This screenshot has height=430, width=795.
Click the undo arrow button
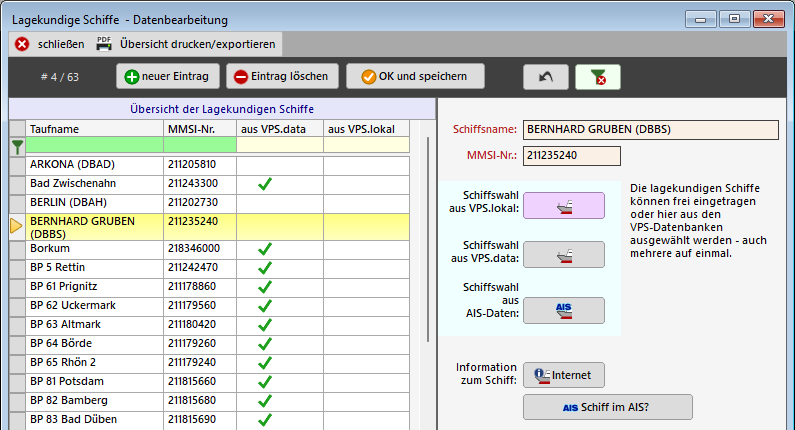click(x=545, y=77)
